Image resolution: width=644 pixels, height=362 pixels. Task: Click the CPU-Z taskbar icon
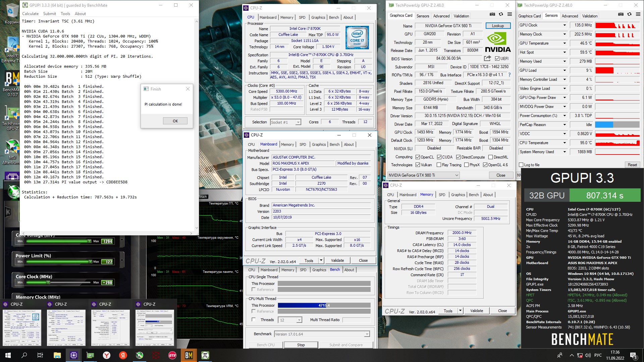[74, 355]
